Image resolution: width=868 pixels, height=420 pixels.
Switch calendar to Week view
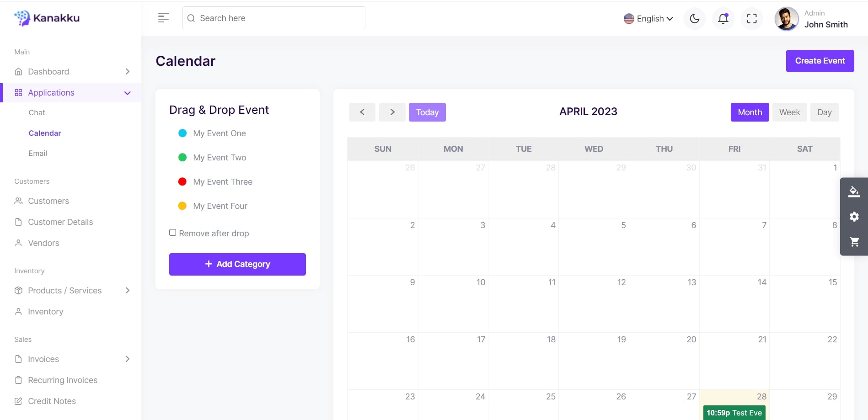pyautogui.click(x=789, y=112)
